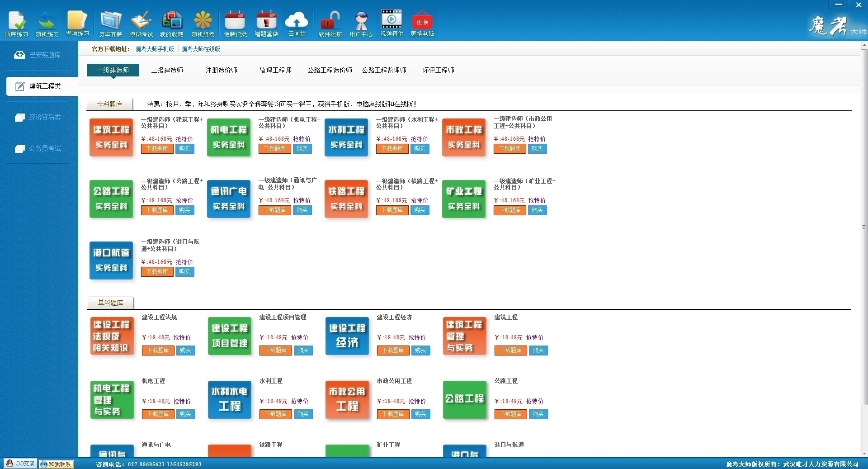Click 和我联系 contact button

[56, 464]
